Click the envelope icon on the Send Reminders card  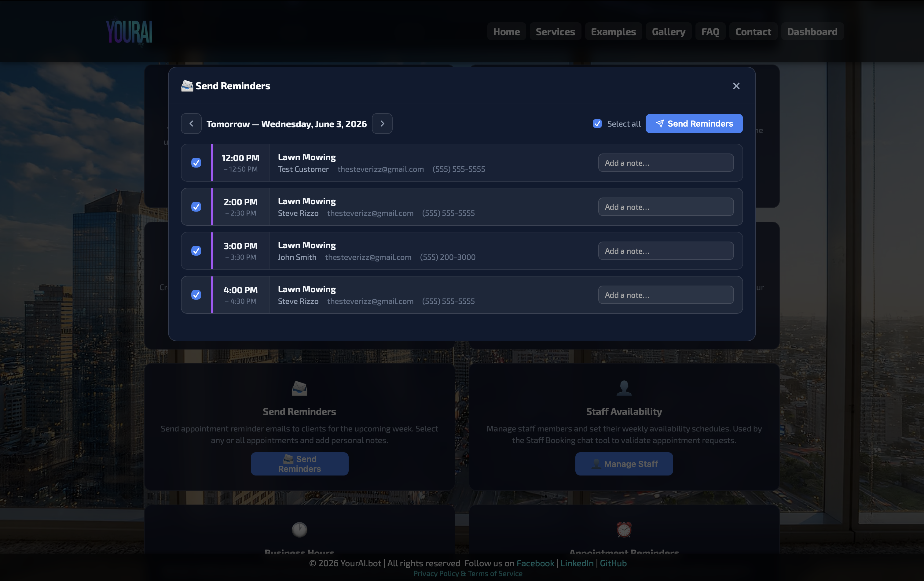tap(299, 388)
